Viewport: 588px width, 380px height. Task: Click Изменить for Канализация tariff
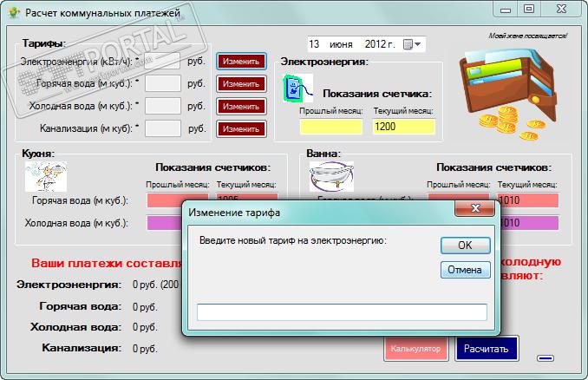click(241, 129)
